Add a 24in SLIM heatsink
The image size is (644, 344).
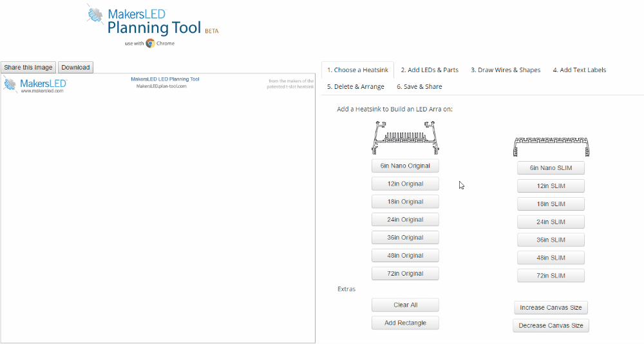point(551,222)
